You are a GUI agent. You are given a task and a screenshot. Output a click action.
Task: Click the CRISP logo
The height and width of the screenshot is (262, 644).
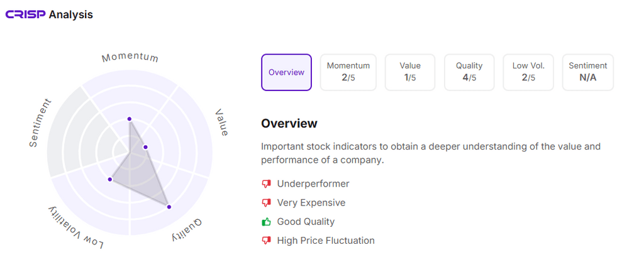point(25,14)
